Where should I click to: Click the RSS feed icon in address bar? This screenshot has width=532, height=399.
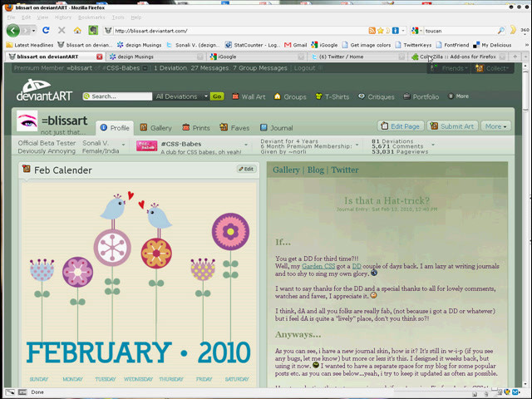click(x=372, y=31)
